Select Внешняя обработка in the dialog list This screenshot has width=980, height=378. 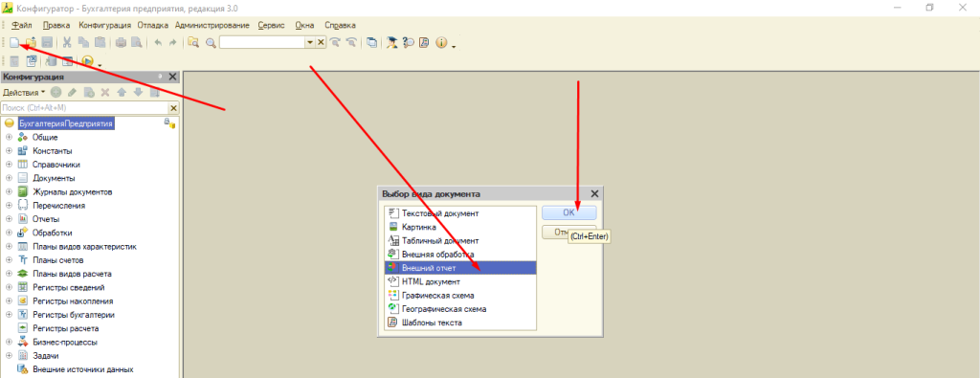[460, 255]
